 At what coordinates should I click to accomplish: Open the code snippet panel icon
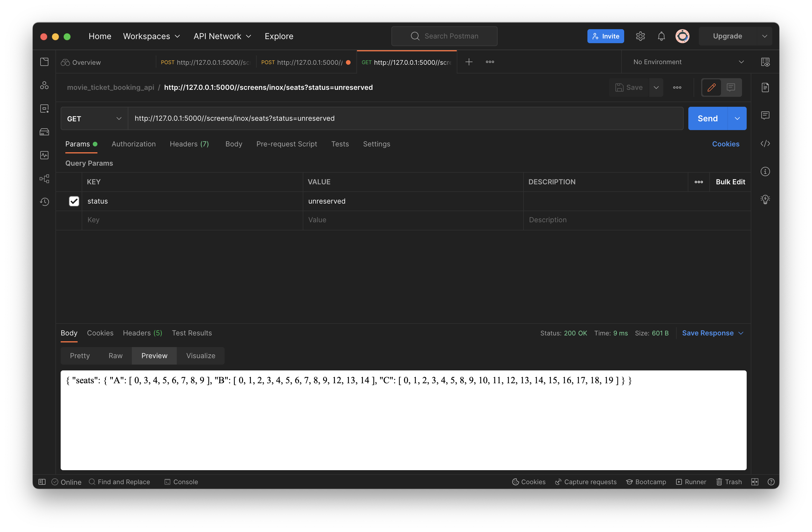pyautogui.click(x=765, y=144)
